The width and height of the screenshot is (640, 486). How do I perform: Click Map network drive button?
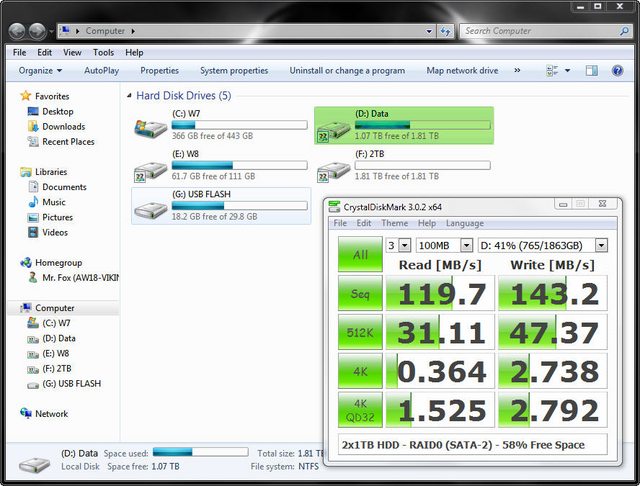click(x=462, y=71)
